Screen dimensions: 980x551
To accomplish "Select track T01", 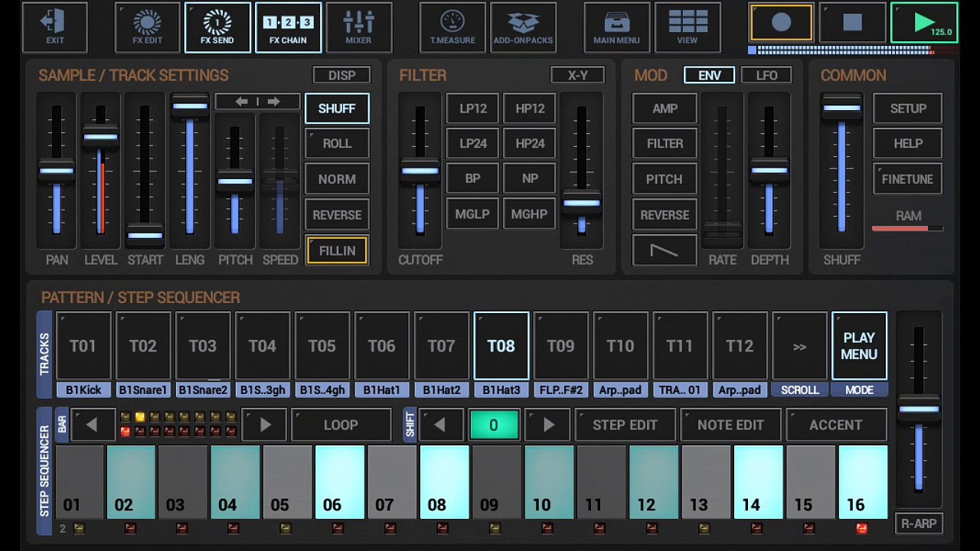I will tap(83, 346).
